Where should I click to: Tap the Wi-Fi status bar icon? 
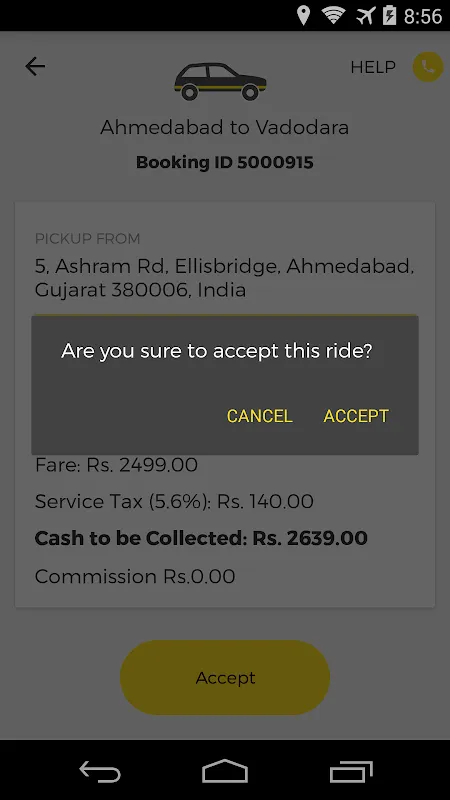click(333, 15)
